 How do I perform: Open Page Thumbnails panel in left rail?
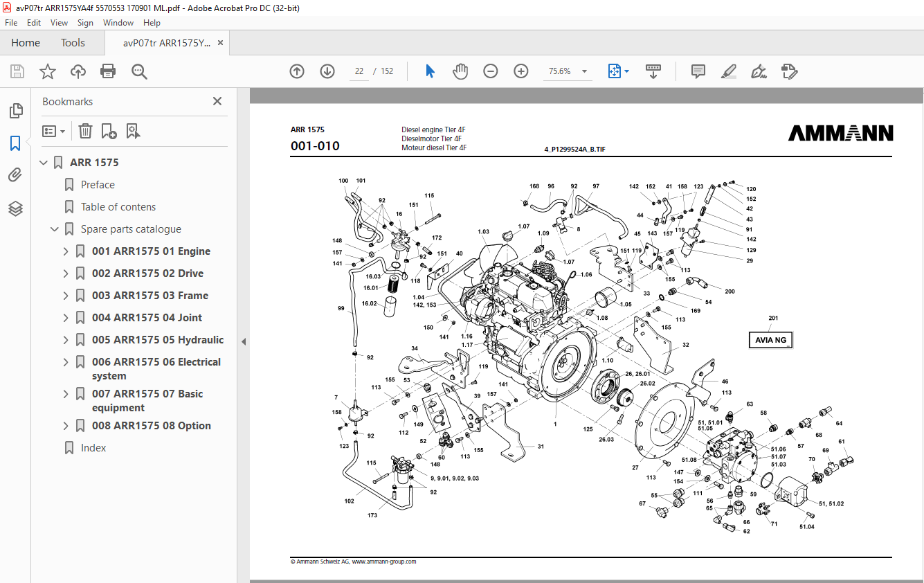(15, 111)
